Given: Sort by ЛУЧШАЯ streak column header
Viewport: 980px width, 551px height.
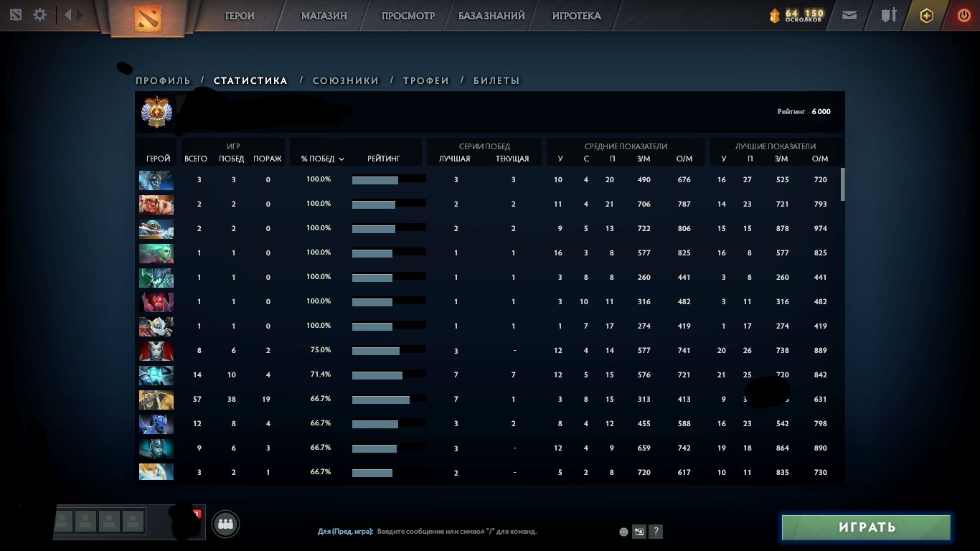Looking at the screenshot, I should point(455,159).
